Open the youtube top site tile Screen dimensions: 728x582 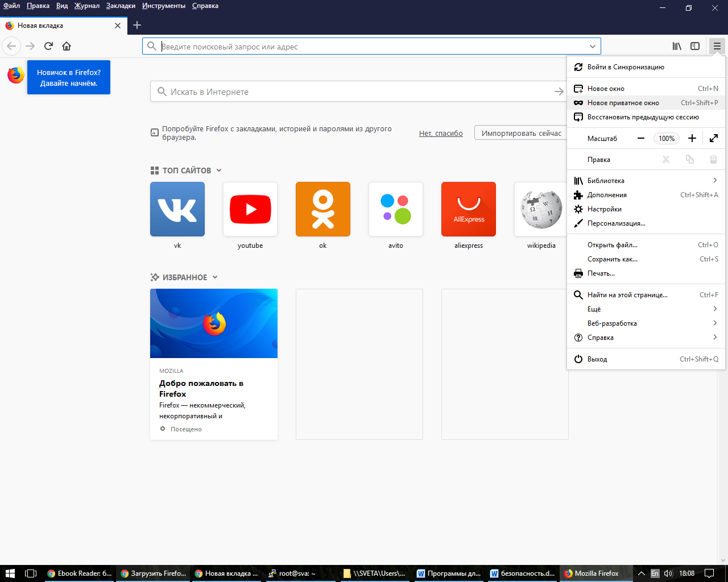point(250,209)
